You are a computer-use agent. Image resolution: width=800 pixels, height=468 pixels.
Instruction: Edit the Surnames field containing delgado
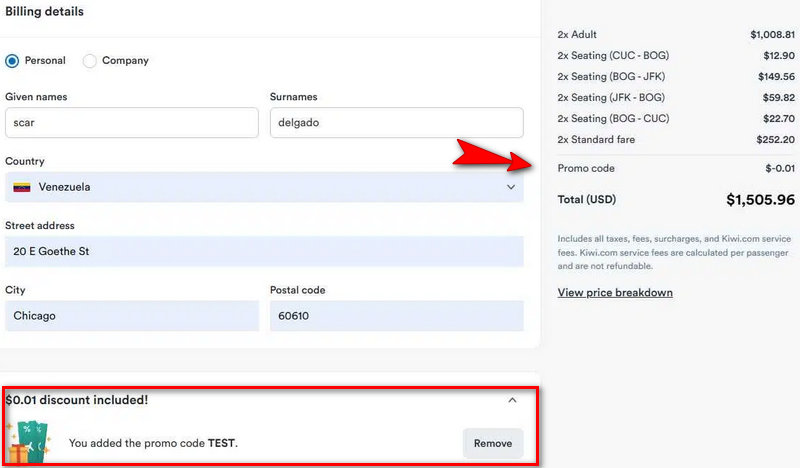pos(396,123)
